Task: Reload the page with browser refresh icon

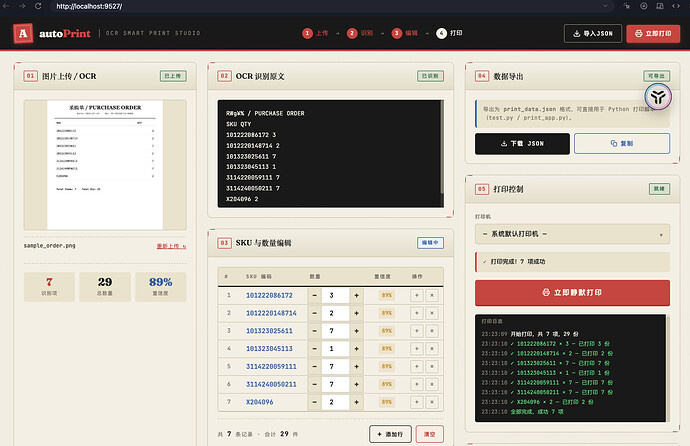Action: 38,6
